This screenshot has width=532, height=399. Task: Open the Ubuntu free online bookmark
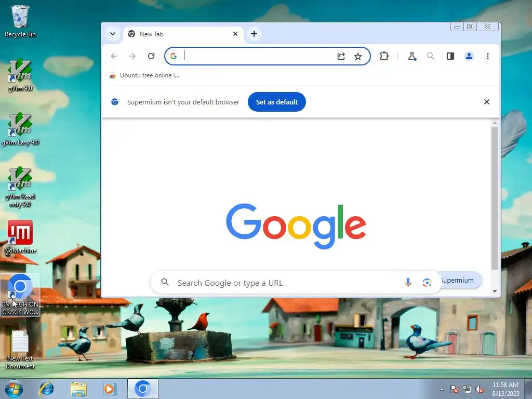pyautogui.click(x=144, y=75)
